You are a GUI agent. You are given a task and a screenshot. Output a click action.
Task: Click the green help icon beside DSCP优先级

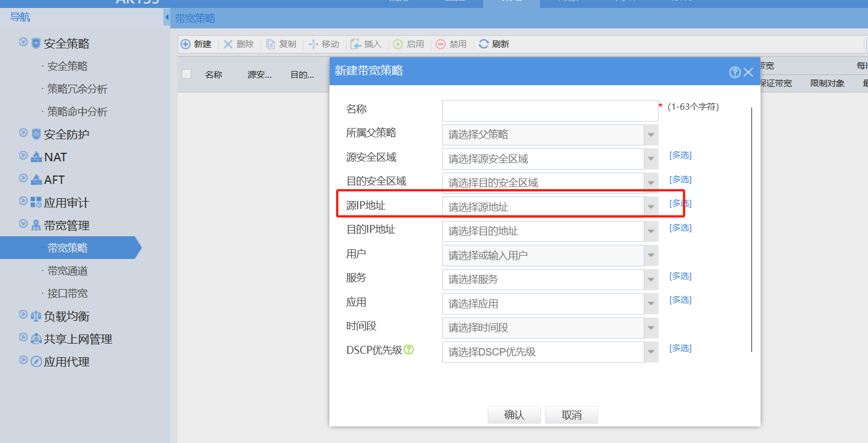(409, 350)
